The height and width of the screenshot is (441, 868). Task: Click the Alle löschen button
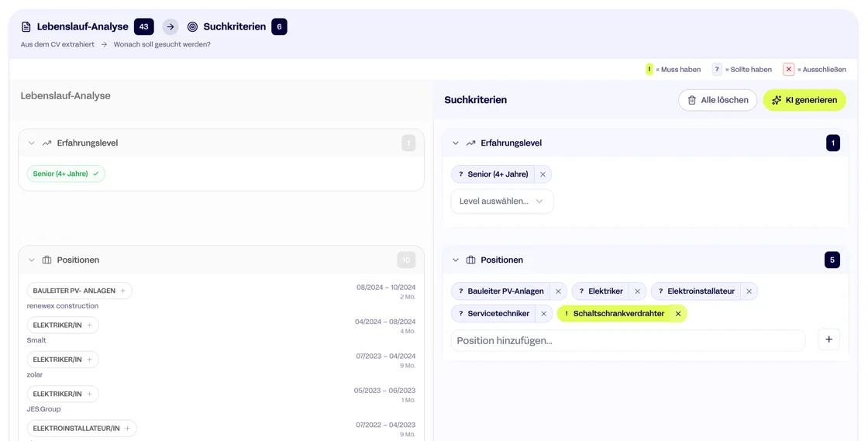pyautogui.click(x=717, y=100)
